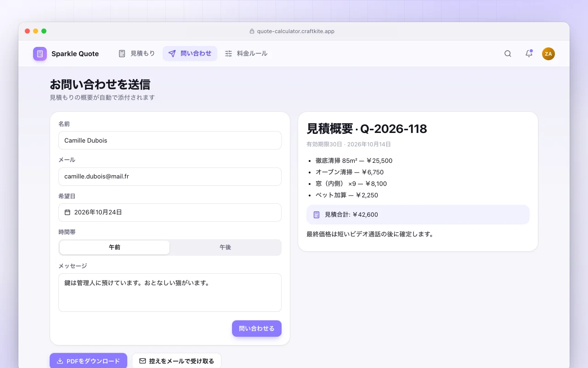Image resolution: width=588 pixels, height=368 pixels.
Task: Open the 見積もり tab
Action: 136,54
